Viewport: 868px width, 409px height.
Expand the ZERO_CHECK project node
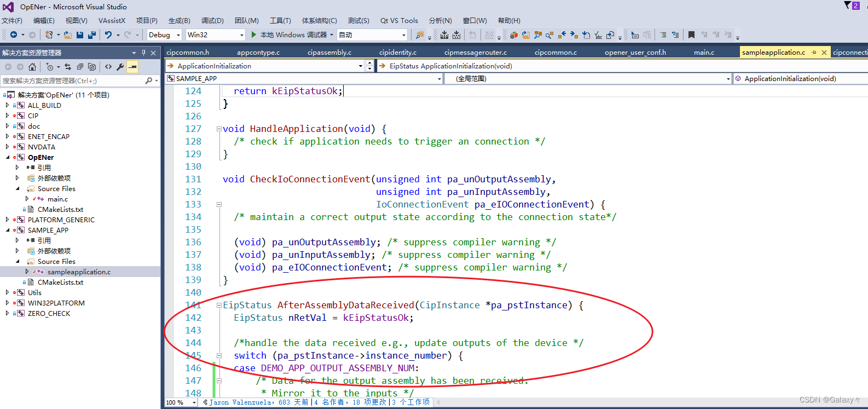tap(7, 313)
